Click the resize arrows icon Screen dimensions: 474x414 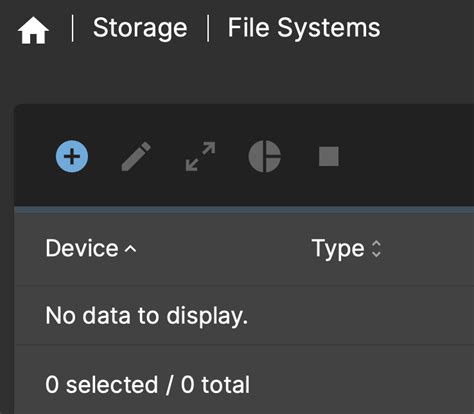(200, 156)
